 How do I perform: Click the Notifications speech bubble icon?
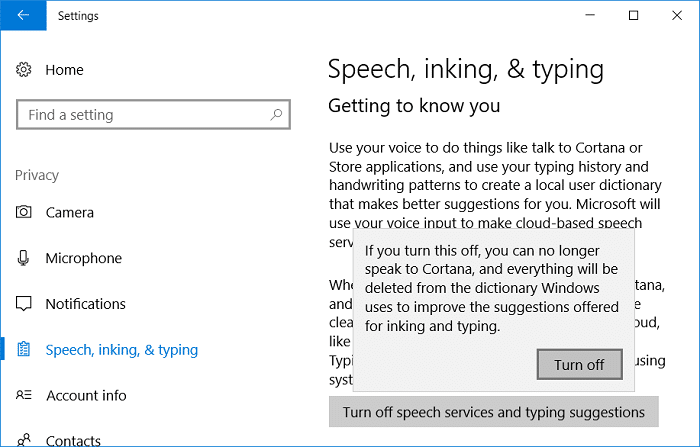pos(24,304)
